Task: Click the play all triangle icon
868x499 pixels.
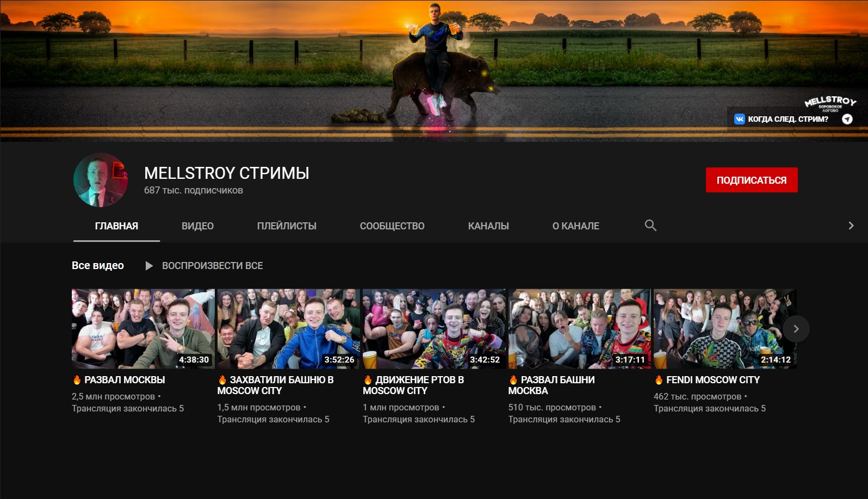Action: (x=149, y=266)
